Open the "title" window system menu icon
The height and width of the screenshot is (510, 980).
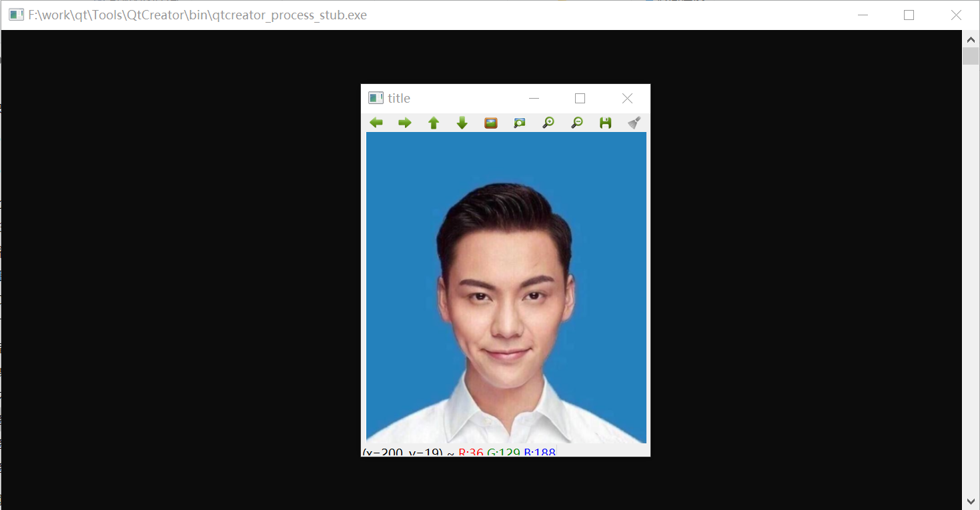(376, 98)
